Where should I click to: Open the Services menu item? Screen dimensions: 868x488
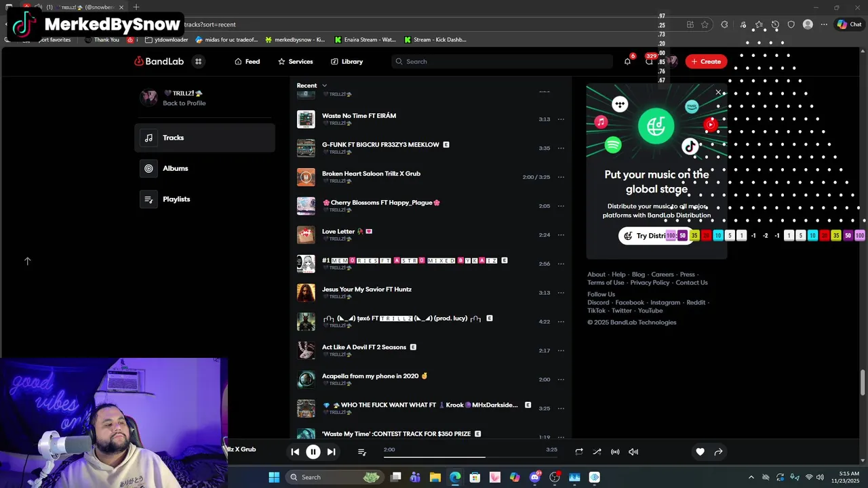(296, 62)
